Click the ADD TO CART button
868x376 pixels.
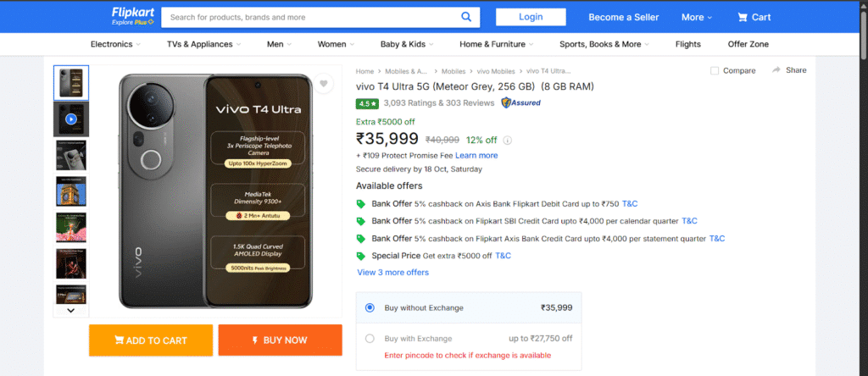coord(151,340)
